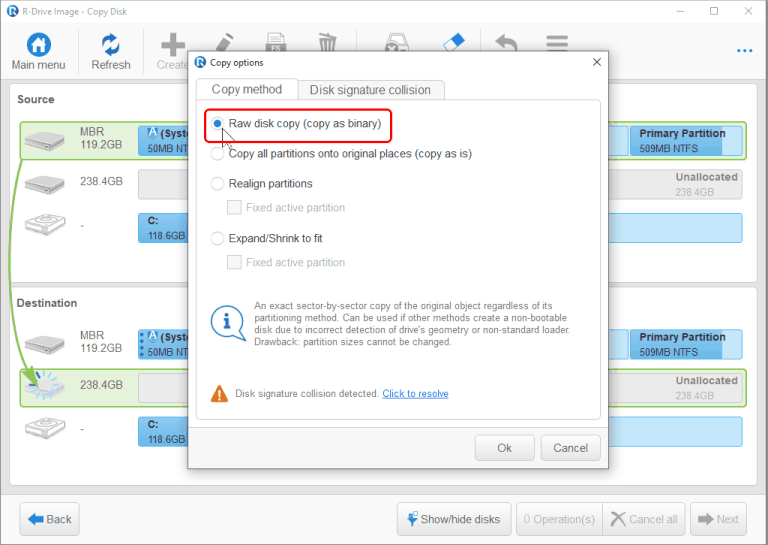Select Destination C: 118.6GB partition
The width and height of the screenshot is (768, 545).
coord(163,432)
